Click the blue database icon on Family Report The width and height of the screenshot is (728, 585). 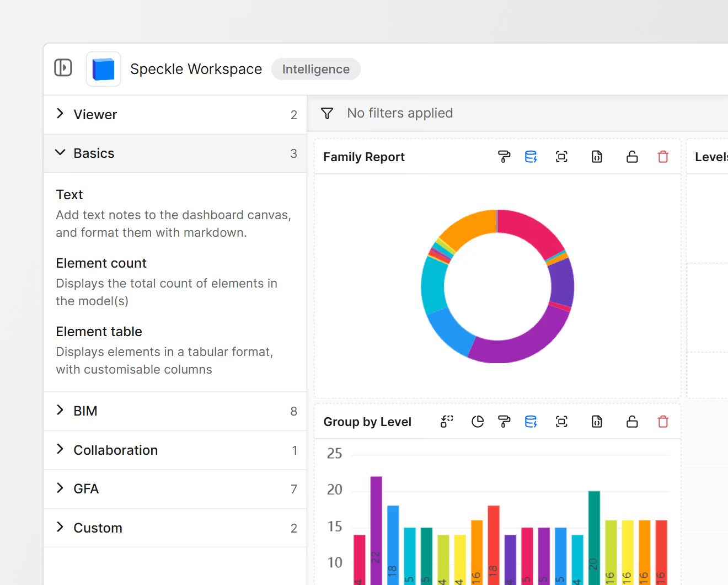(x=531, y=157)
